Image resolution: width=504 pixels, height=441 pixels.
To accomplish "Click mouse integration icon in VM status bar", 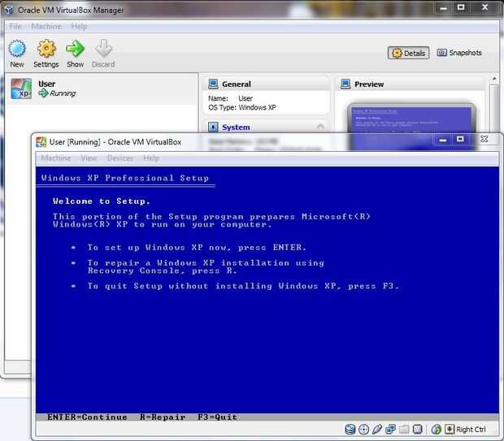I will tap(437, 430).
